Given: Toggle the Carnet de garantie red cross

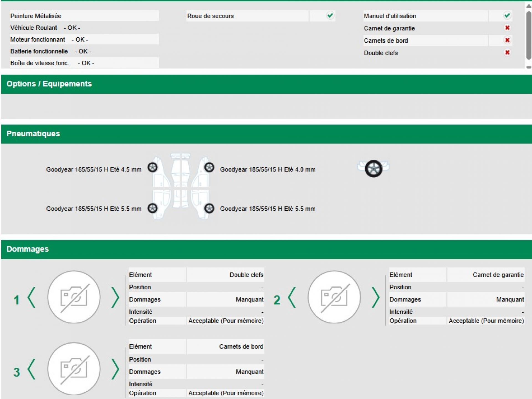Looking at the screenshot, I should (507, 28).
